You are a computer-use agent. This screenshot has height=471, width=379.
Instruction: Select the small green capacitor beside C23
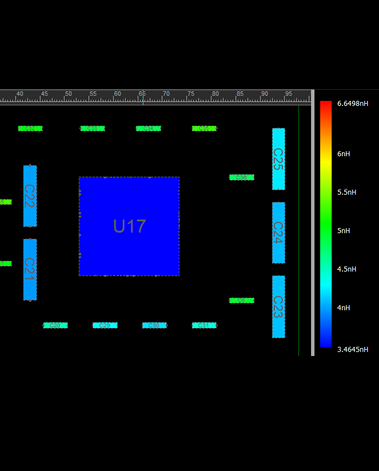tap(242, 301)
